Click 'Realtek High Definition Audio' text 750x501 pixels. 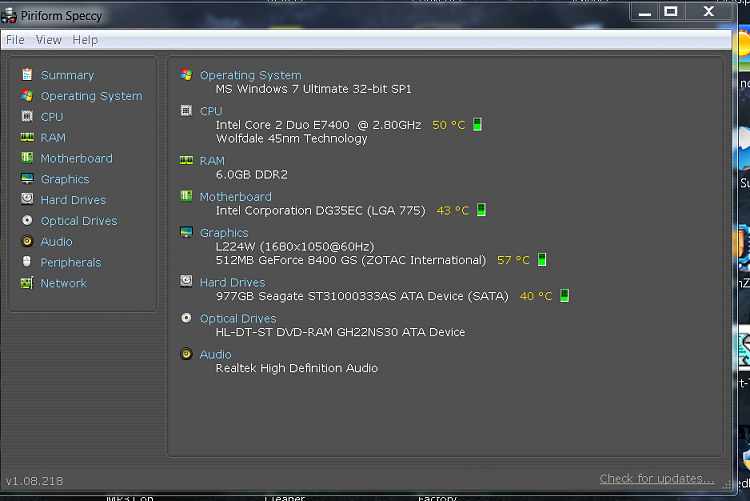(x=297, y=368)
